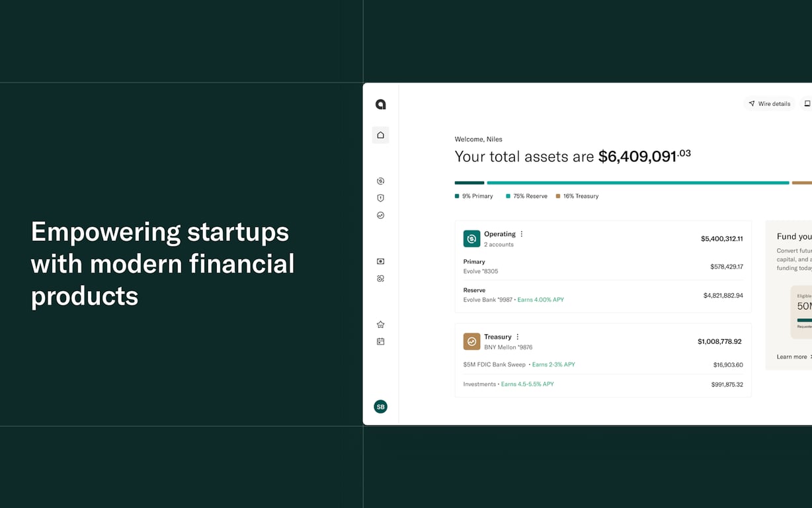Open the SB user avatar menu

380,407
